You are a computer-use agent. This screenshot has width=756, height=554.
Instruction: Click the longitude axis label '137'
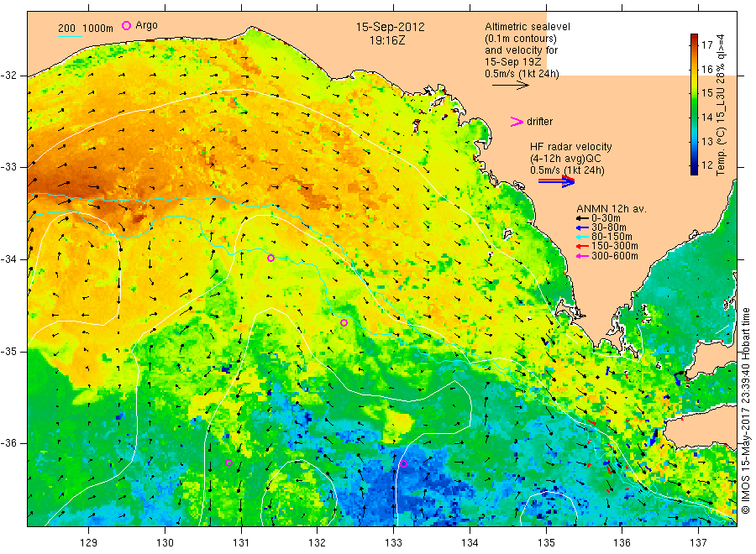click(x=699, y=543)
